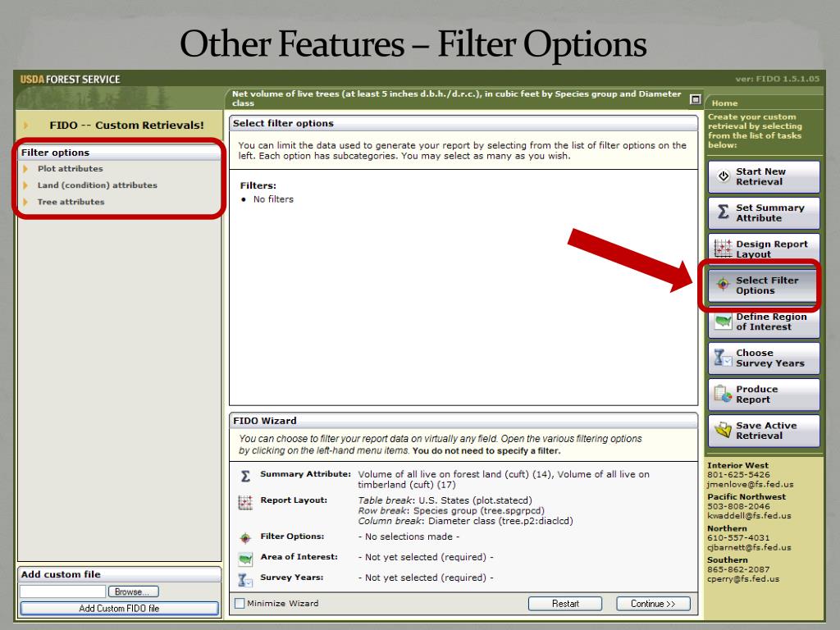Viewport: 840px width, 630px height.
Task: Click the sigma icon next to Summary Attribute
Action: [245, 476]
